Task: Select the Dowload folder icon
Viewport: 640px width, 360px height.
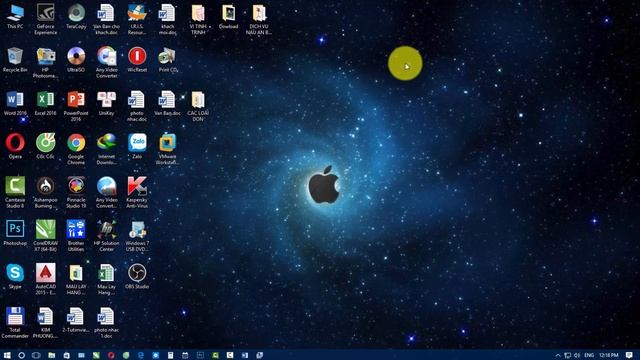Action: click(x=229, y=16)
